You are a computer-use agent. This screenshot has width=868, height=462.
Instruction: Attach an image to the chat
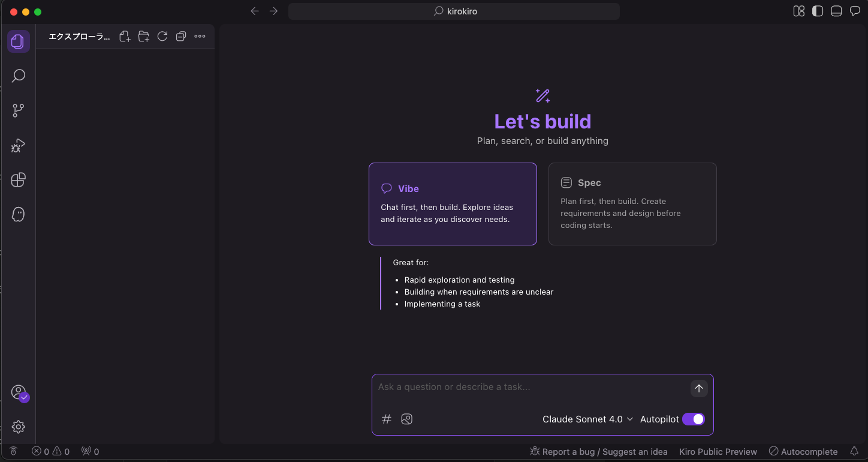407,419
